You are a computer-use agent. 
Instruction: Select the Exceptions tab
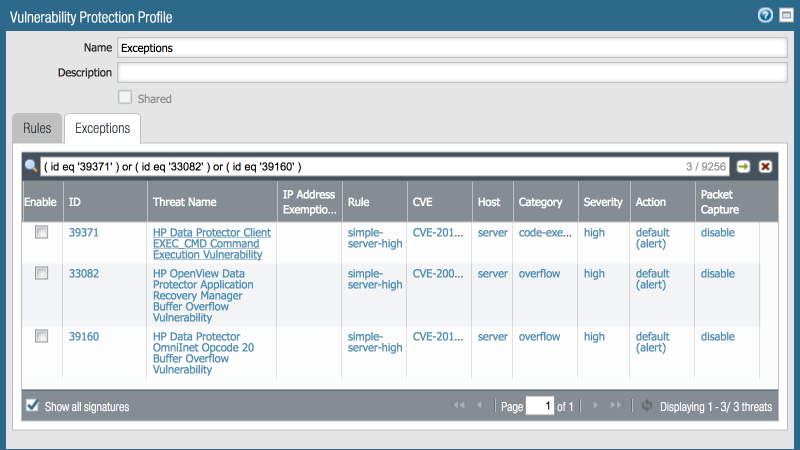click(102, 129)
